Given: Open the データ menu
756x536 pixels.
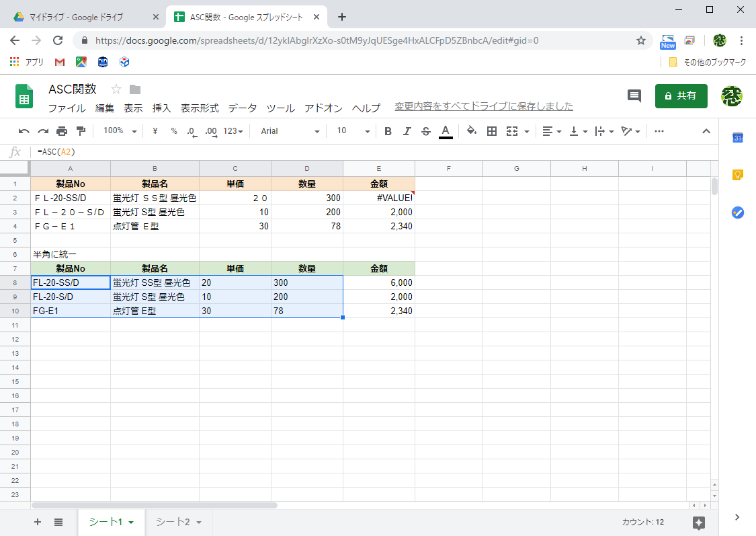Looking at the screenshot, I should [x=243, y=108].
